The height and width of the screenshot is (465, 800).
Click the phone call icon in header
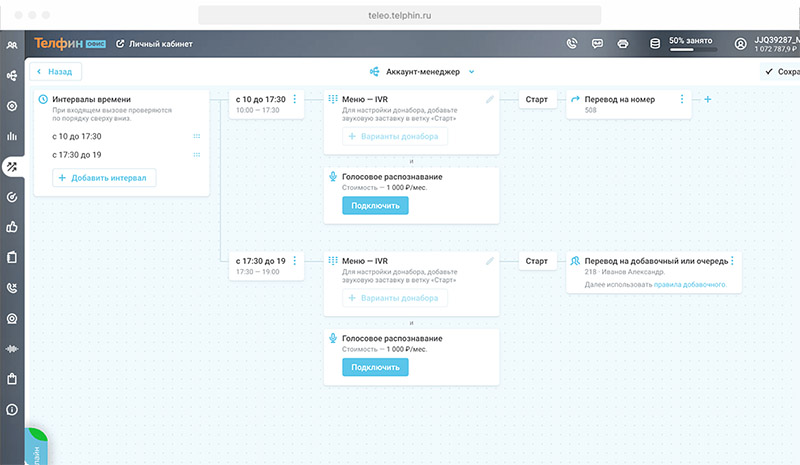[572, 44]
